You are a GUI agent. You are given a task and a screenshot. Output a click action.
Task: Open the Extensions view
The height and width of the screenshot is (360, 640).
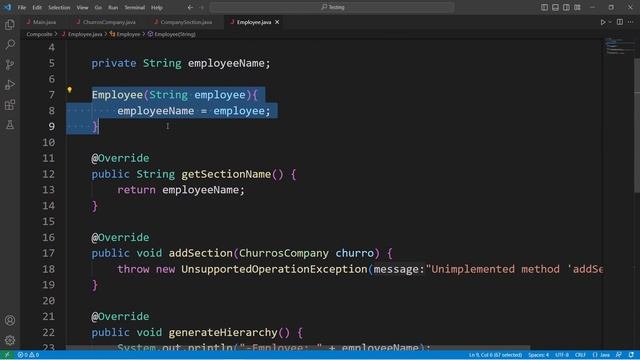(x=10, y=104)
